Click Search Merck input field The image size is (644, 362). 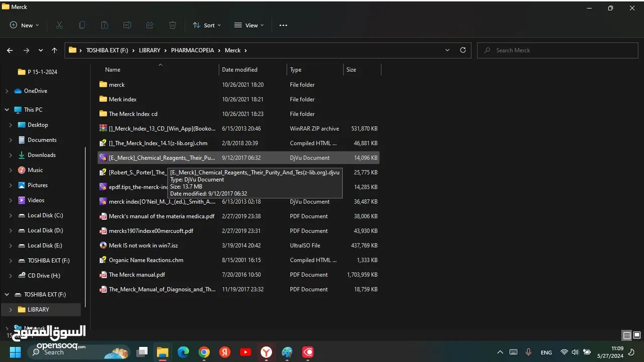[x=558, y=50]
